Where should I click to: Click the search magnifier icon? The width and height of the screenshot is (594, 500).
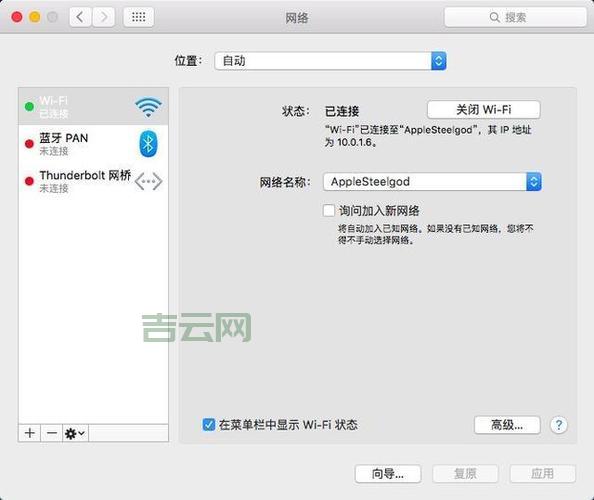coord(494,17)
